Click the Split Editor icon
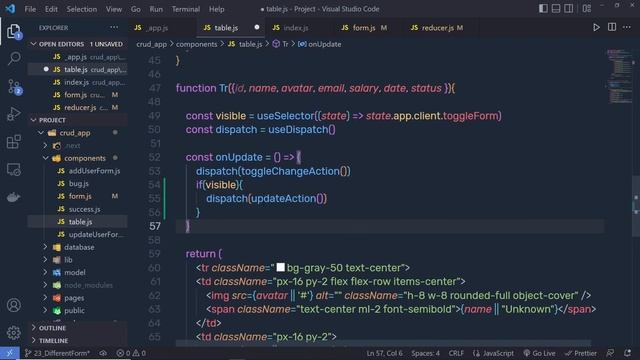Screen dimensions: 640x360 coord(611,27)
